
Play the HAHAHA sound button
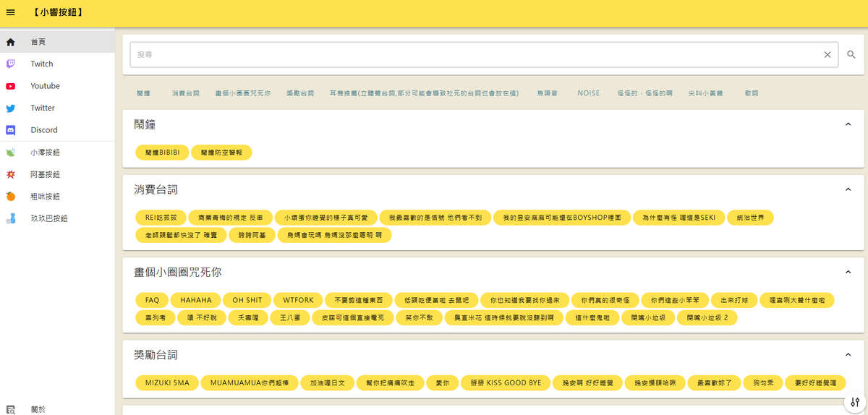(196, 300)
